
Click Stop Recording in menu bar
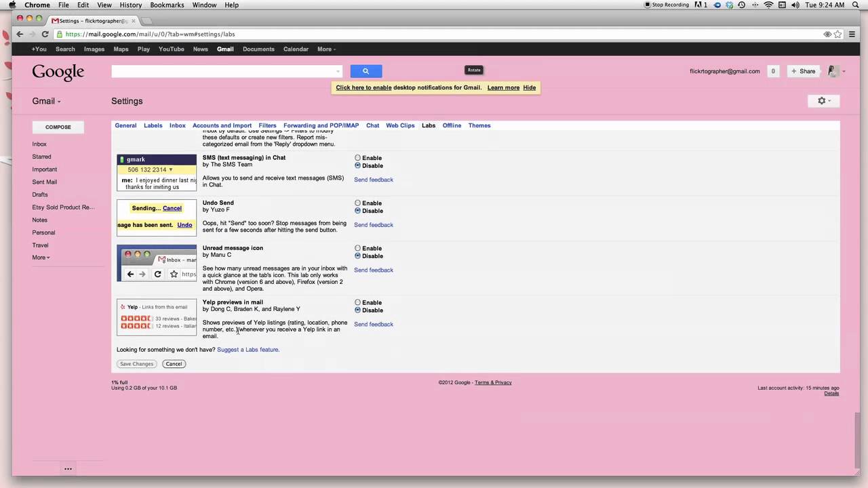(666, 5)
